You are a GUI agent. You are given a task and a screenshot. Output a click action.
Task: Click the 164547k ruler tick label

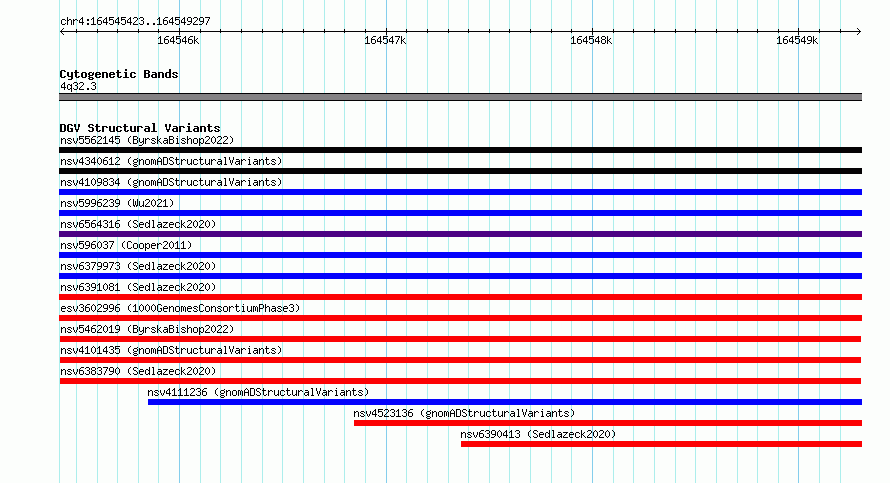pyautogui.click(x=385, y=40)
